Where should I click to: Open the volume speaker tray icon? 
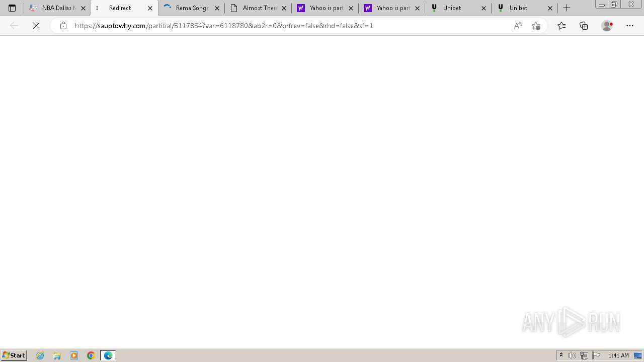(x=572, y=355)
